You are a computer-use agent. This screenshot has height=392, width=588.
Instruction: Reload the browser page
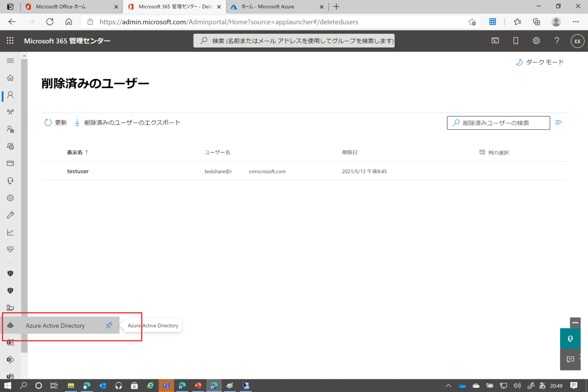49,22
